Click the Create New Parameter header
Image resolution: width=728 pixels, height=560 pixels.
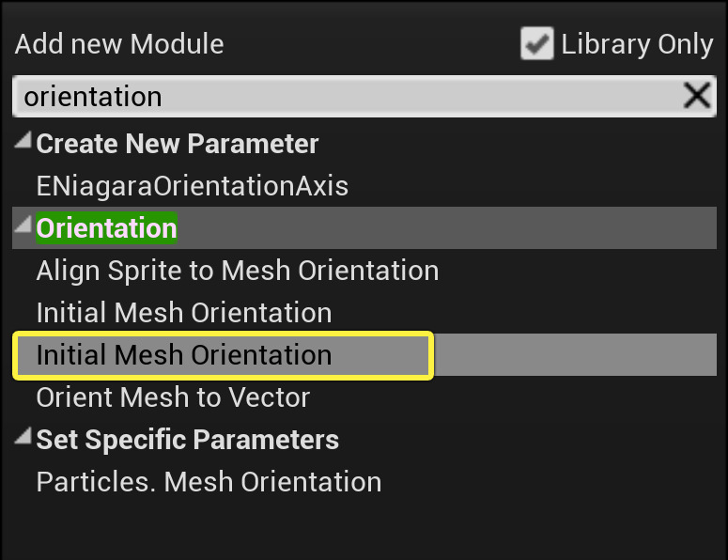pos(177,144)
